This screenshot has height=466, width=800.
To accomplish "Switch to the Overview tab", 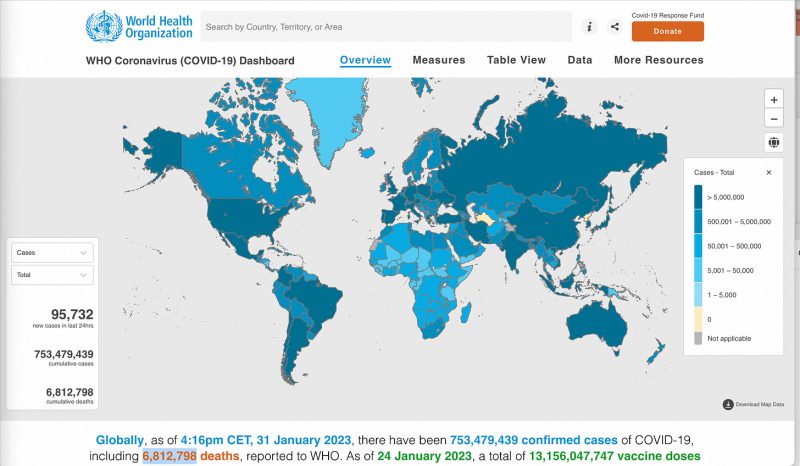I will point(365,60).
